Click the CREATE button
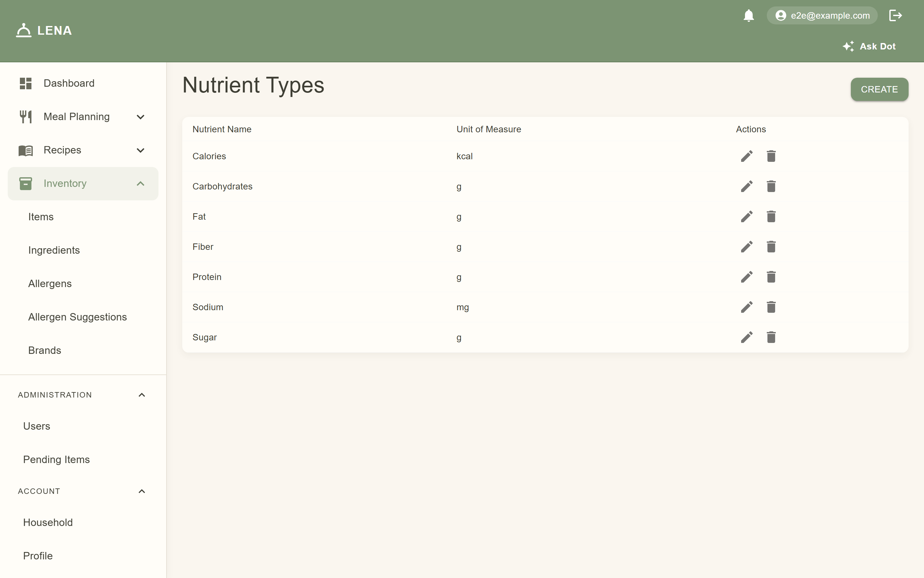 (x=879, y=90)
